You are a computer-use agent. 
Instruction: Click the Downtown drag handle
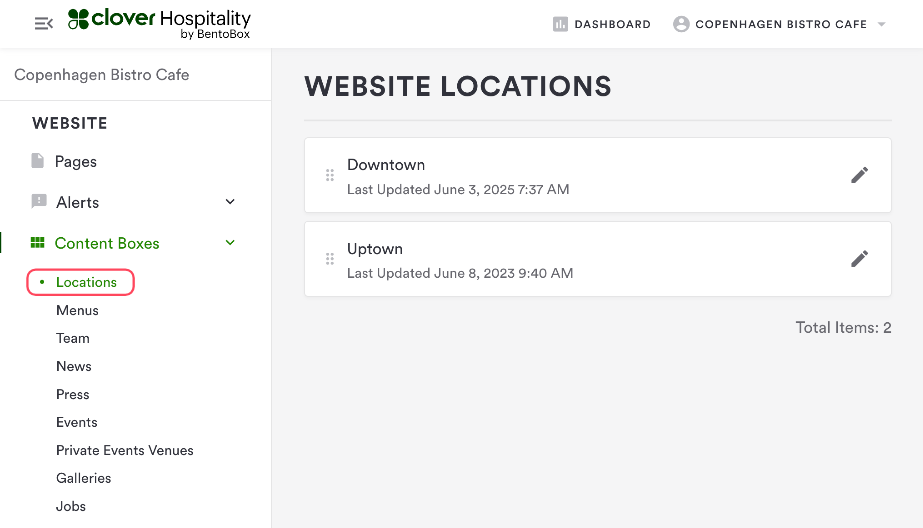coord(330,175)
